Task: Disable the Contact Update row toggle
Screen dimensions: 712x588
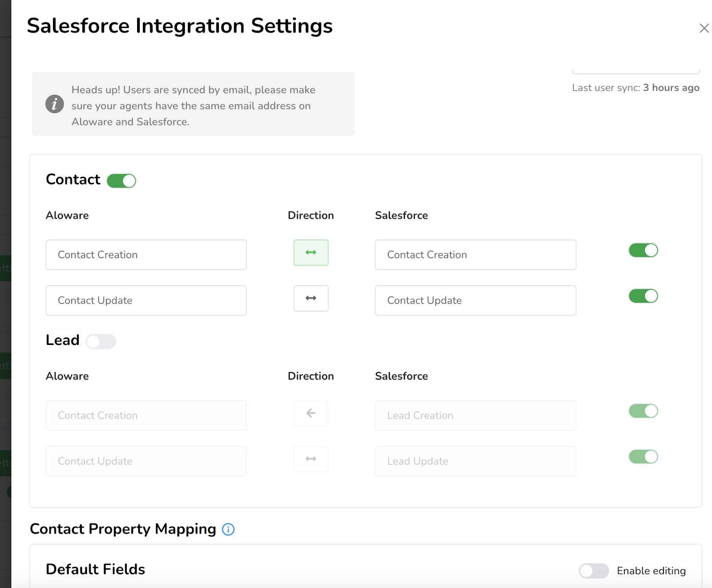Action: coord(643,296)
